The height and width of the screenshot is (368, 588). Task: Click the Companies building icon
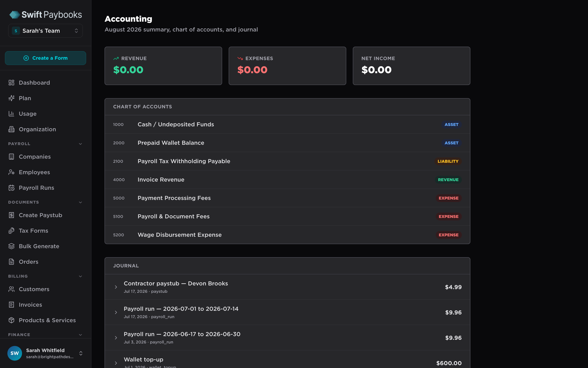point(11,157)
